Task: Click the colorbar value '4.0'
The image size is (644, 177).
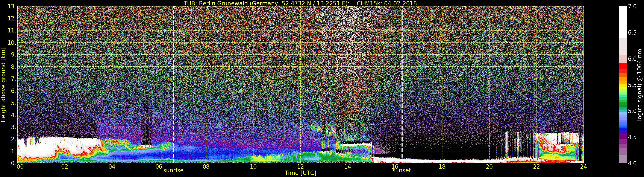Action: (x=632, y=163)
